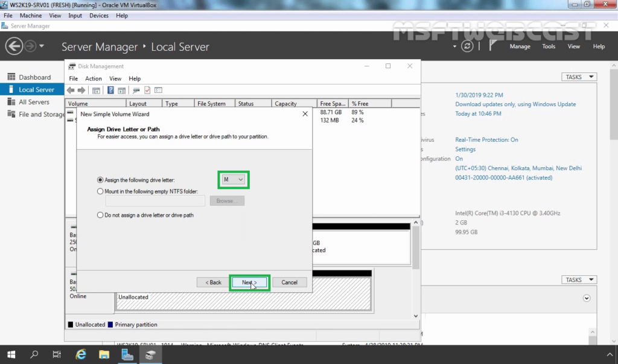Viewport: 618px width, 364px height.
Task: Launch Internet Explorer from the taskbar
Action: [x=81, y=354]
